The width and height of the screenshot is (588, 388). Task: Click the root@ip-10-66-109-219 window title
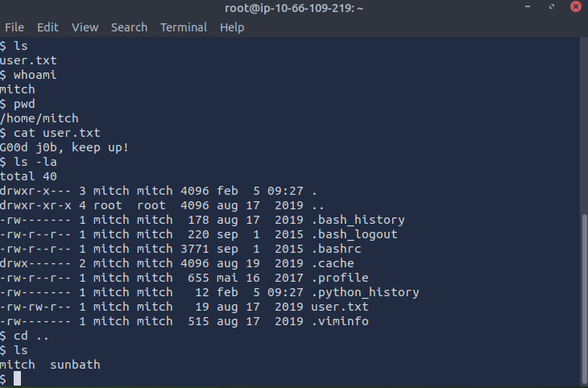[293, 8]
